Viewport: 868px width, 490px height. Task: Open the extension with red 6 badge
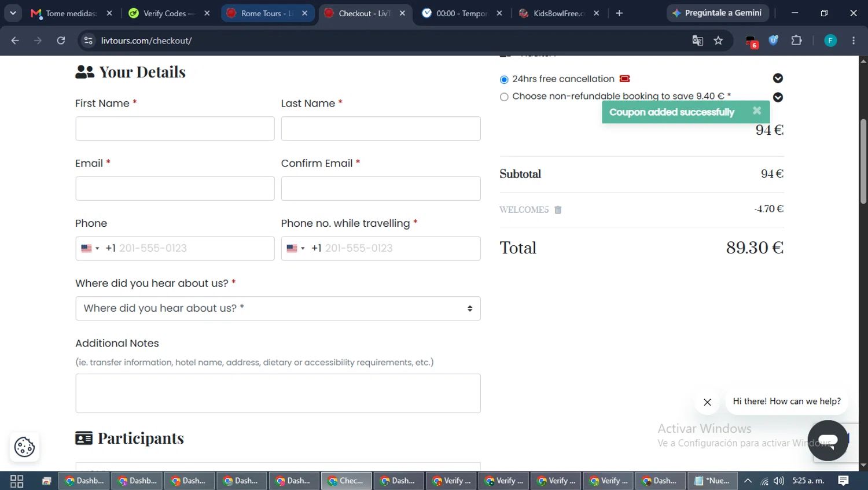click(x=751, y=41)
